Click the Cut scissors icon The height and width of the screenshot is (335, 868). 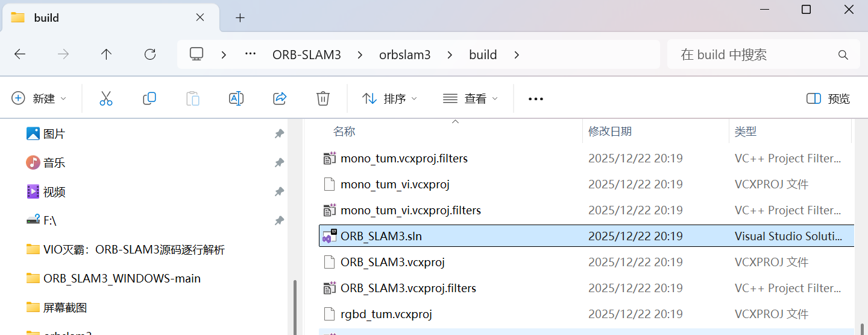(106, 98)
